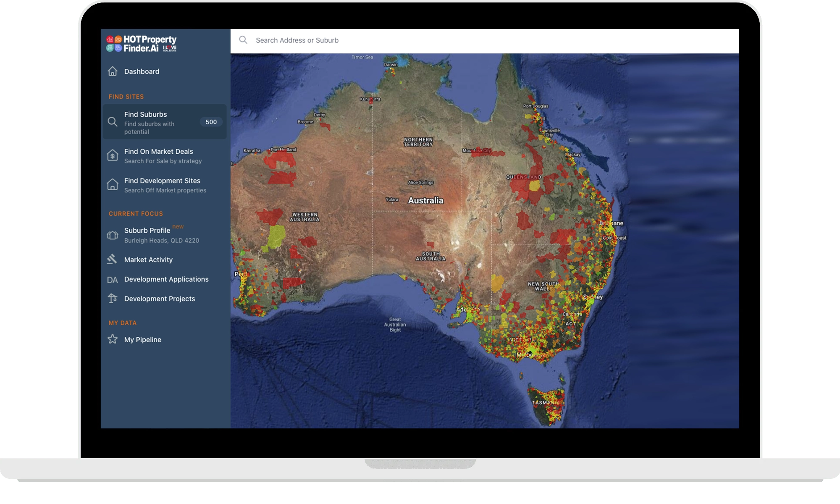This screenshot has width=840, height=504.
Task: Click the Find Development Sites house icon
Action: click(112, 184)
